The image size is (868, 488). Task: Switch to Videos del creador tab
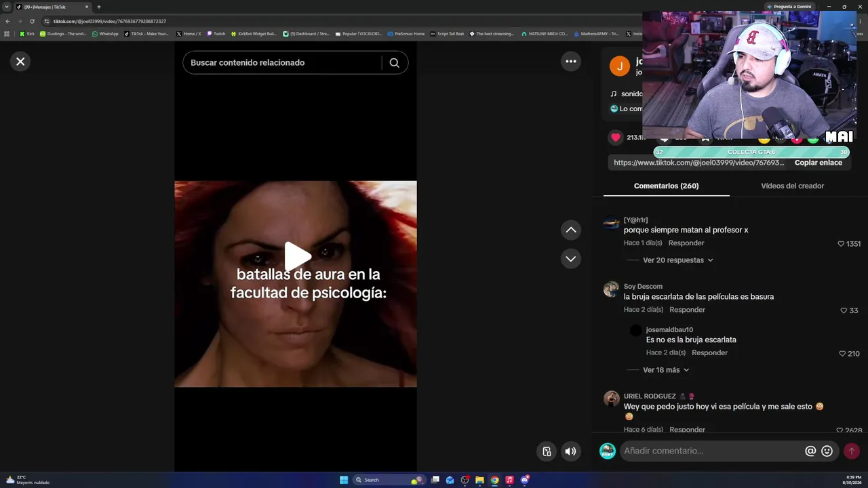point(792,186)
